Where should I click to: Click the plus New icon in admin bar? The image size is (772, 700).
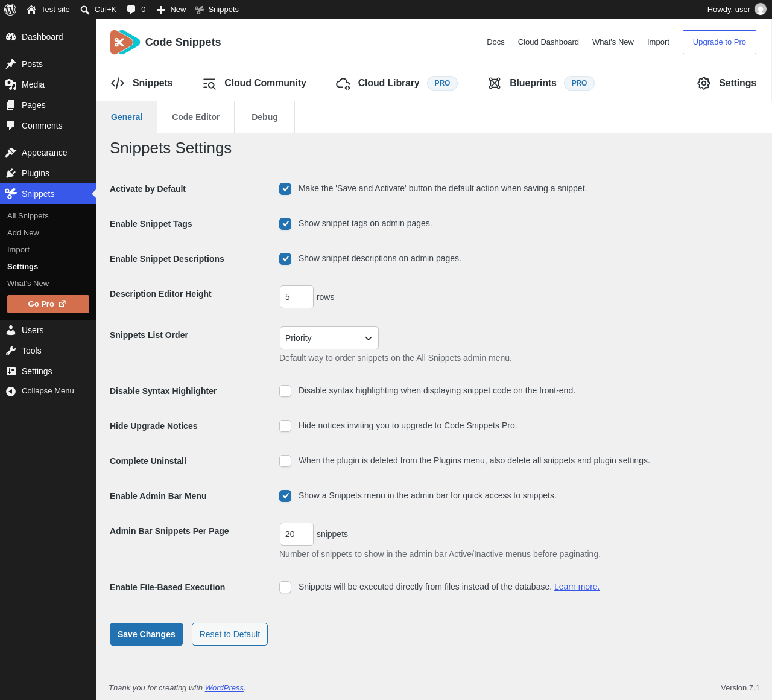coord(160,10)
